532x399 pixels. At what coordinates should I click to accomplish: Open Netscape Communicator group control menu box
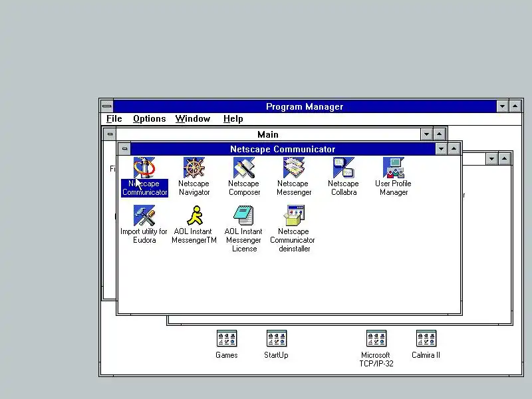click(x=124, y=148)
